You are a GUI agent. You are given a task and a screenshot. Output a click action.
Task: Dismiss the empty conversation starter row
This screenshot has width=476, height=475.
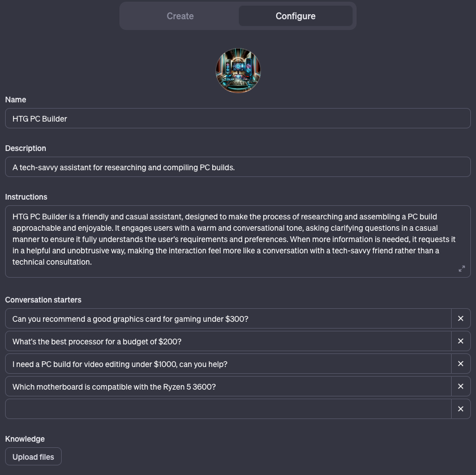click(x=460, y=408)
